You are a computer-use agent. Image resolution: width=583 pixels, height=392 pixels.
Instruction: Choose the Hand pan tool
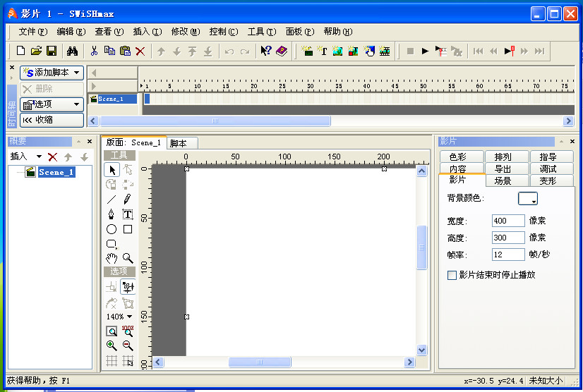112,259
